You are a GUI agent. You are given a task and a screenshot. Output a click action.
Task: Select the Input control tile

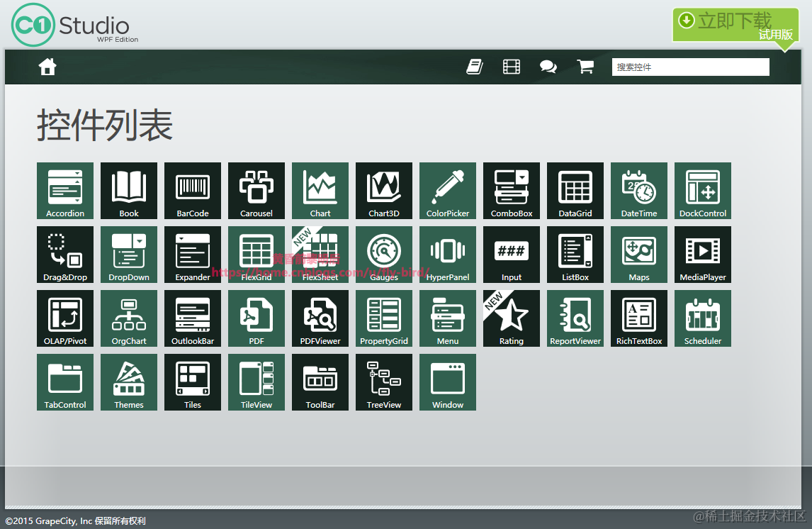[512, 255]
